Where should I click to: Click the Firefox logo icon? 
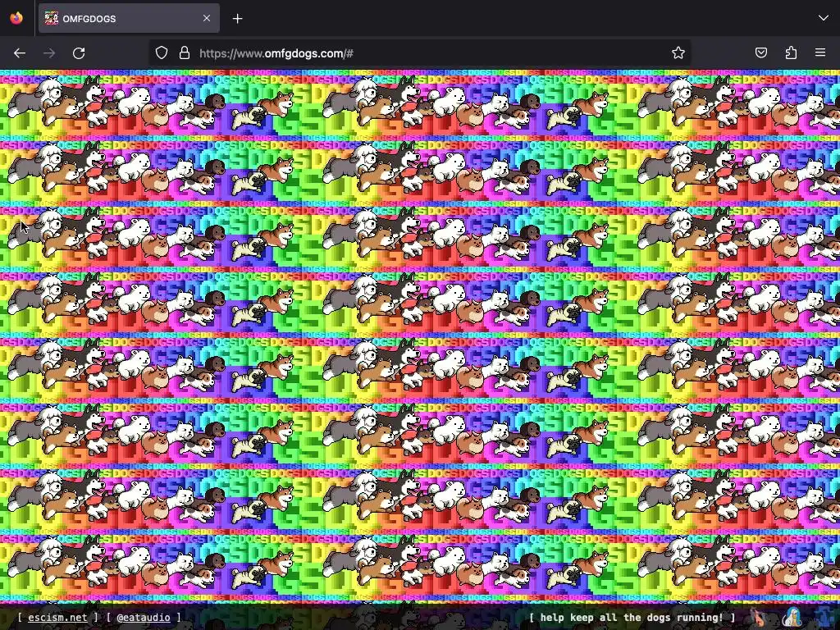(16, 18)
